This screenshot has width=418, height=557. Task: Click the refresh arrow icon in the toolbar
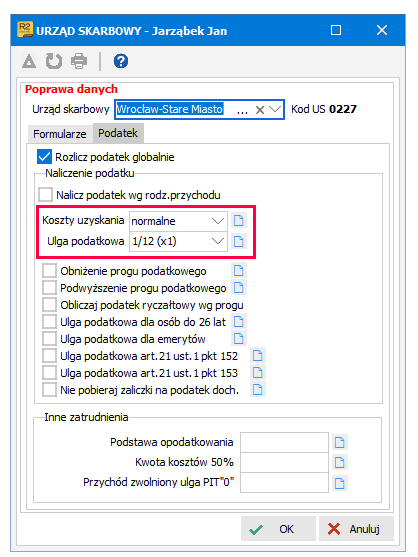tap(54, 61)
